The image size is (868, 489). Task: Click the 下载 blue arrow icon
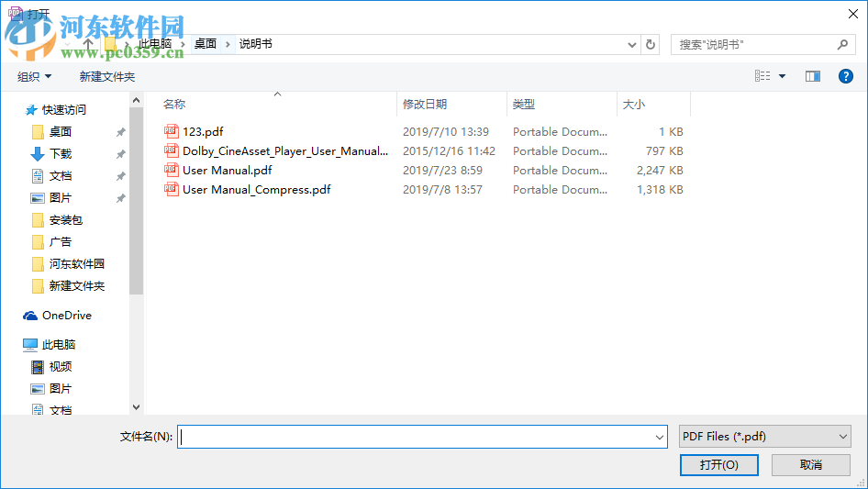click(38, 154)
